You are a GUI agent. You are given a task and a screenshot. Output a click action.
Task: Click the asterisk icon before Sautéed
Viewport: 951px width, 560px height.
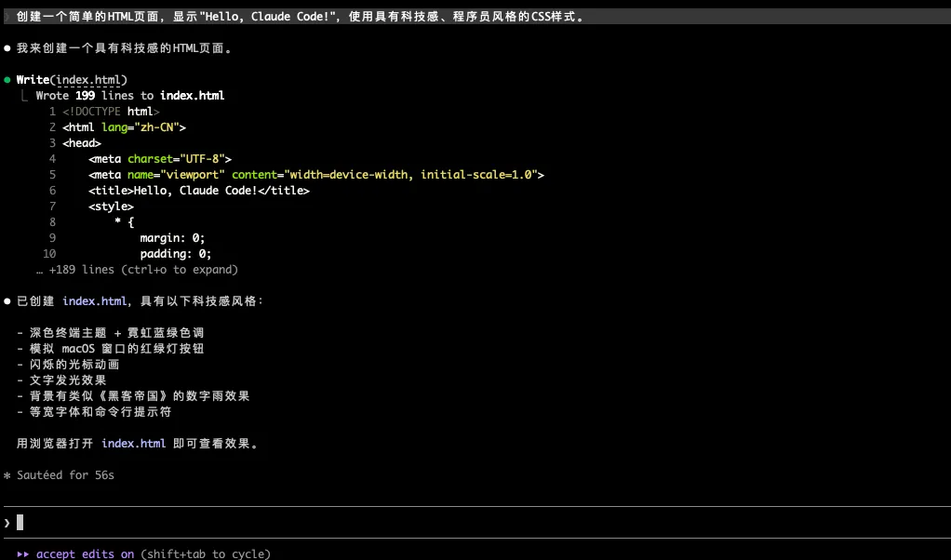7,475
